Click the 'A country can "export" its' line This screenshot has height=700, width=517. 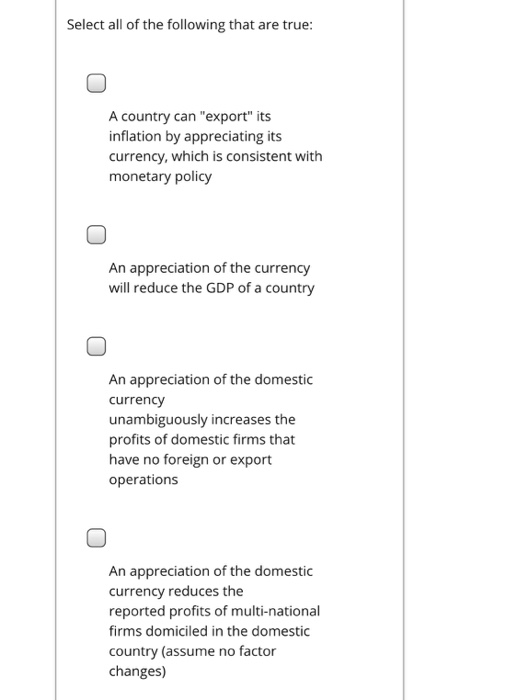(190, 116)
